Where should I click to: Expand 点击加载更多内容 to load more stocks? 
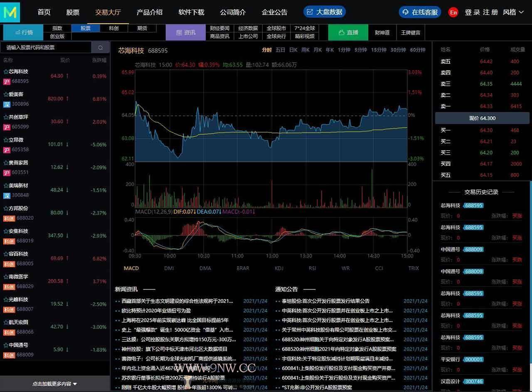[x=54, y=385]
